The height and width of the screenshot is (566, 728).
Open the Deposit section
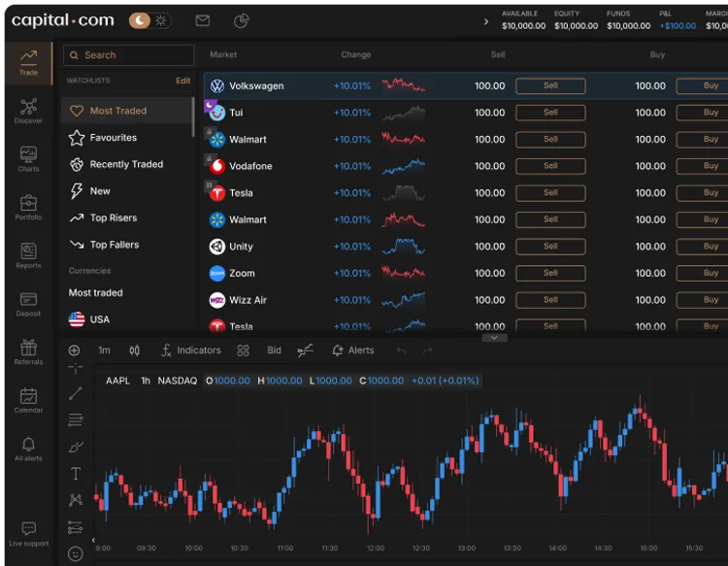(28, 304)
